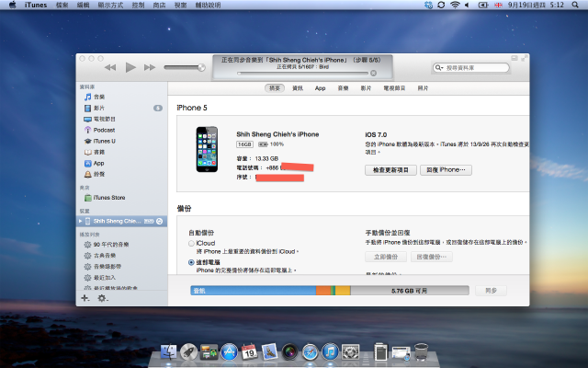This screenshot has width=588, height=368.
Task: Cancel the sync with the X button
Action: pos(374,74)
